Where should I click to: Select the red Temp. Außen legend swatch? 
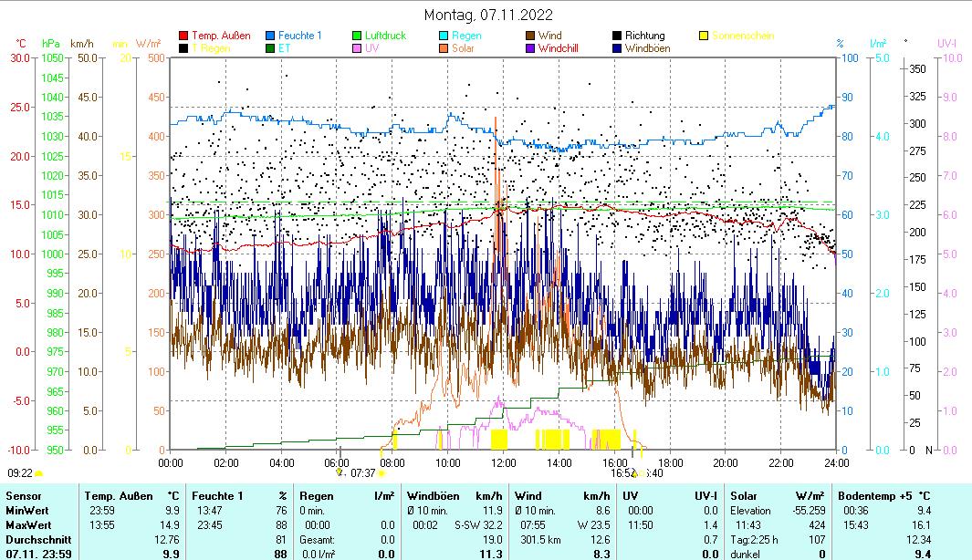click(183, 36)
